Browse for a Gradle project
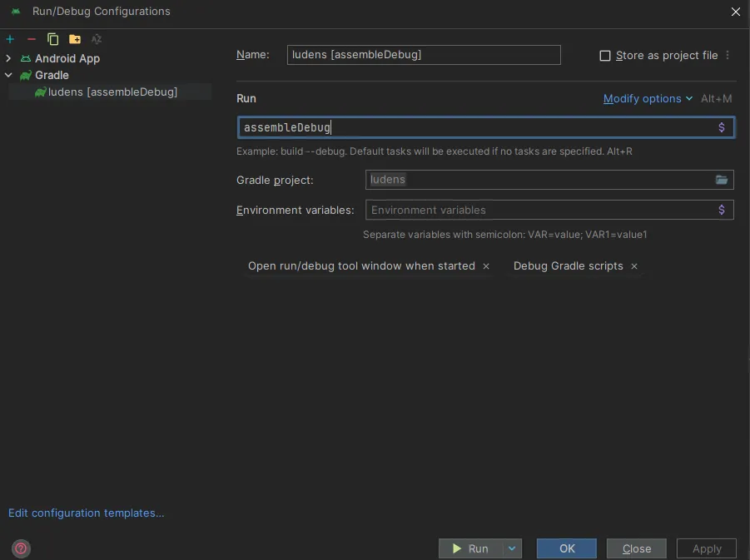Screen dimensions: 750x560 click(722, 180)
